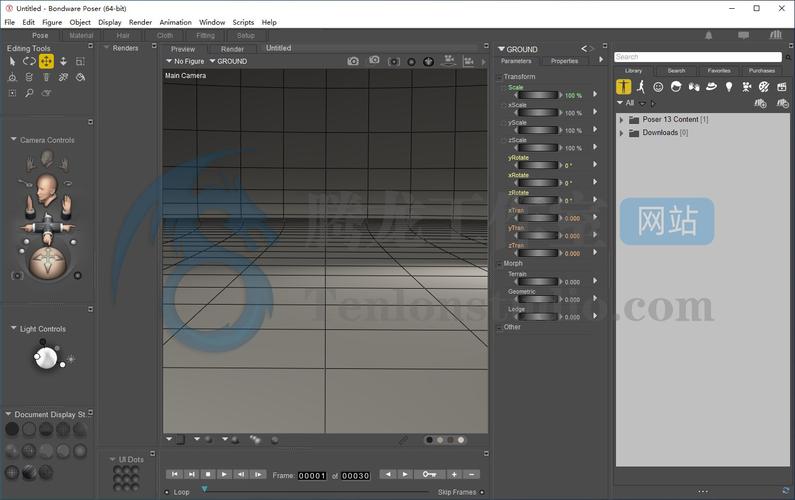
Task: Click the render camera icon above viewport
Action: pos(353,61)
